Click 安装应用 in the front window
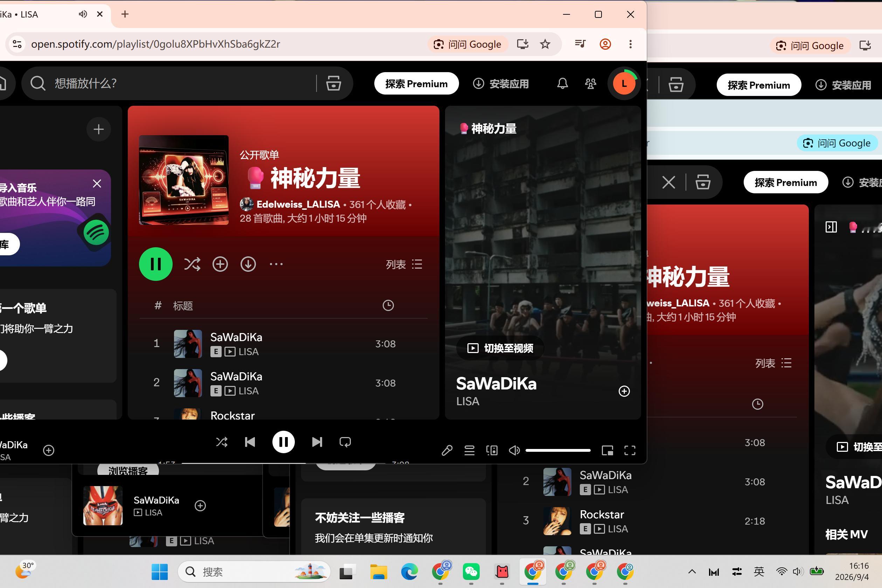Screen dimensions: 882x588 [501, 84]
